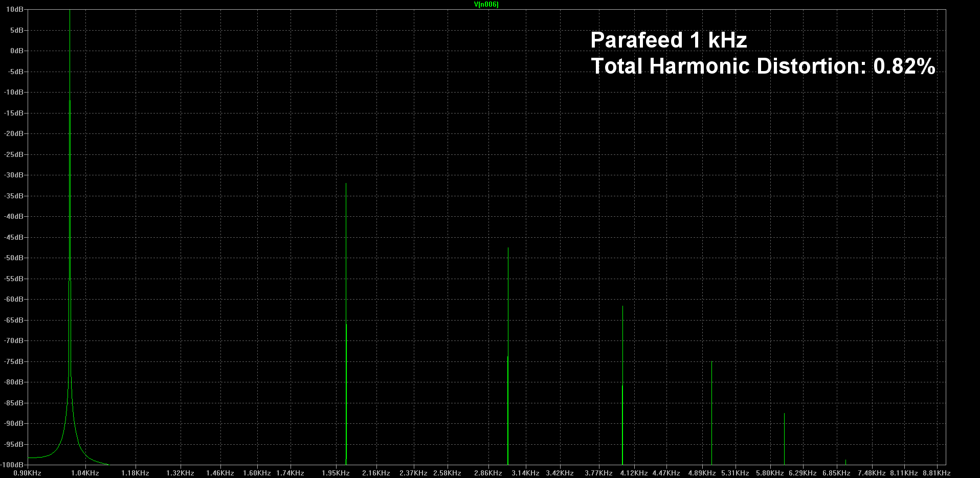
Task: Click the gray sixth harmonic spike near 6 kHz
Action: coord(784,439)
